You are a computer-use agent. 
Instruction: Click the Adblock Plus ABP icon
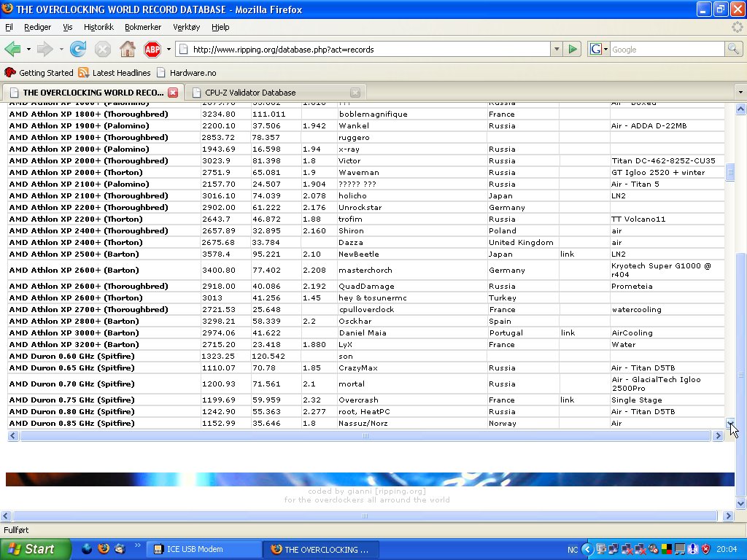[x=152, y=49]
